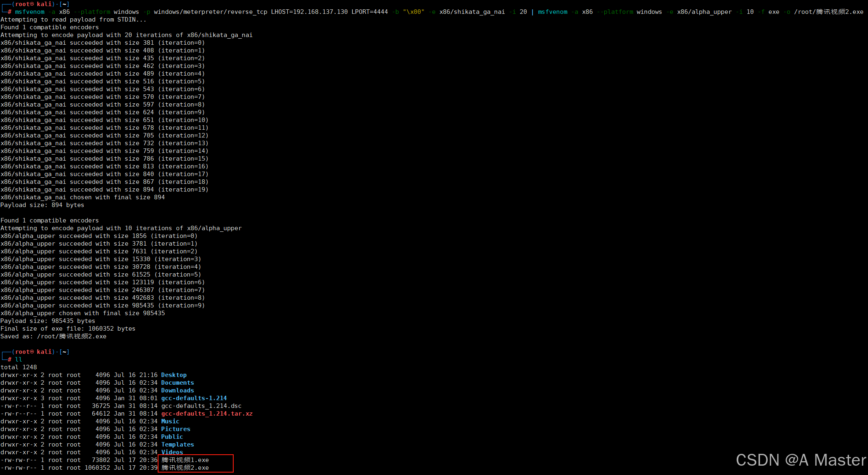Click the gcc-defaults-1.214 directory name
The height and width of the screenshot is (475, 868).
[194, 398]
